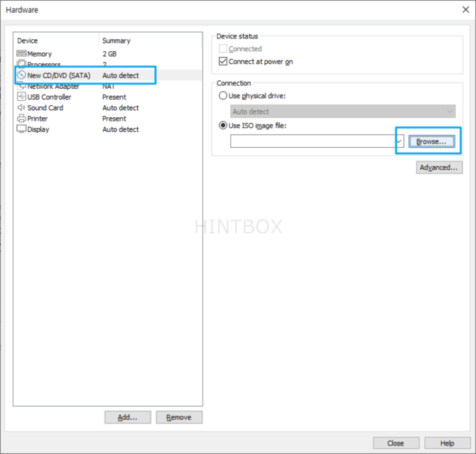Click the CD/DVD disc icon
Viewport: 476px width, 454px height.
(x=21, y=75)
